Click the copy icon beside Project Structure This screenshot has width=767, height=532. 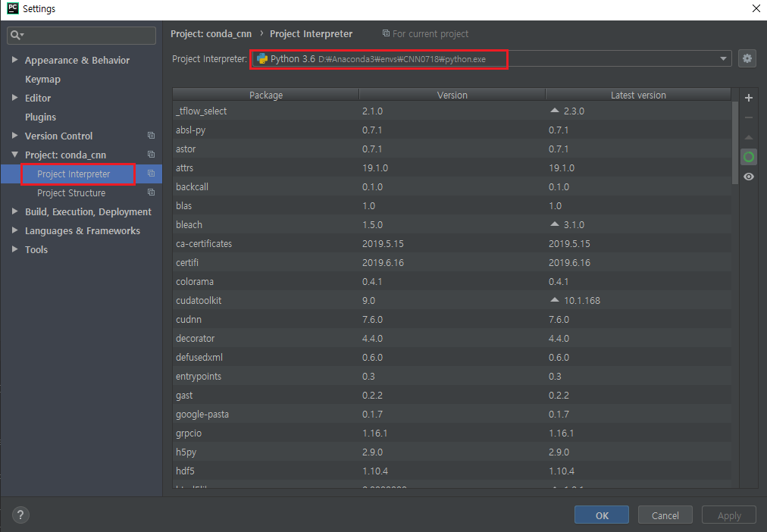151,192
